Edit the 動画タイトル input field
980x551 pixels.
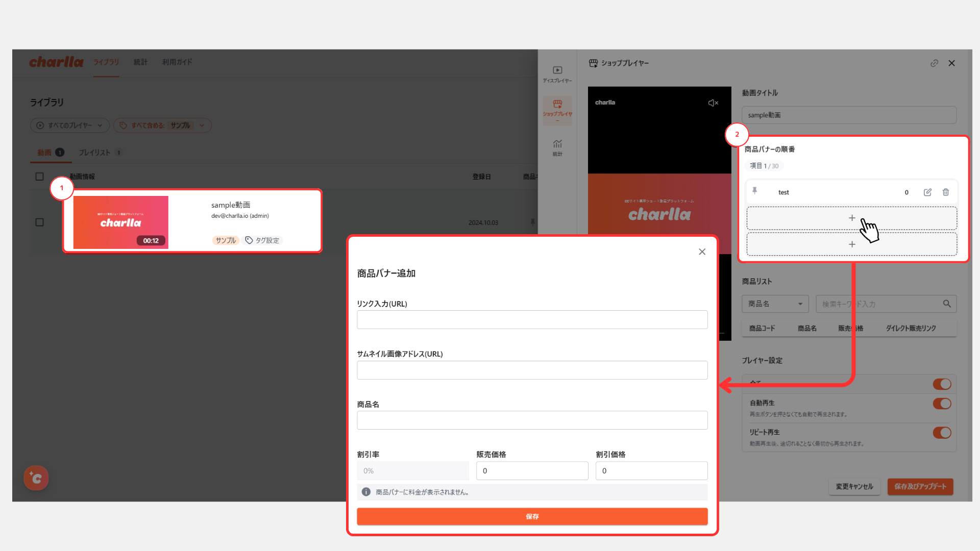tap(849, 115)
